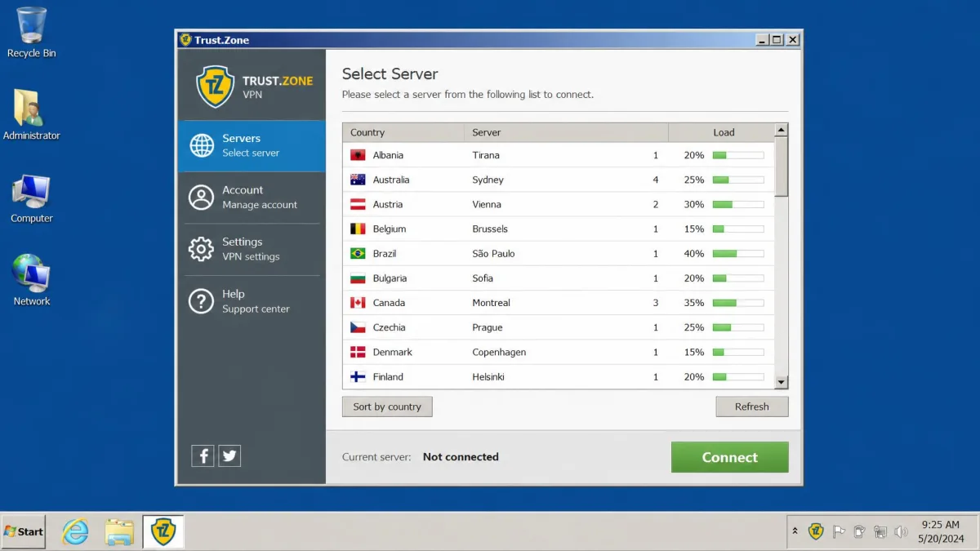Click the Account person icon

pos(202,198)
